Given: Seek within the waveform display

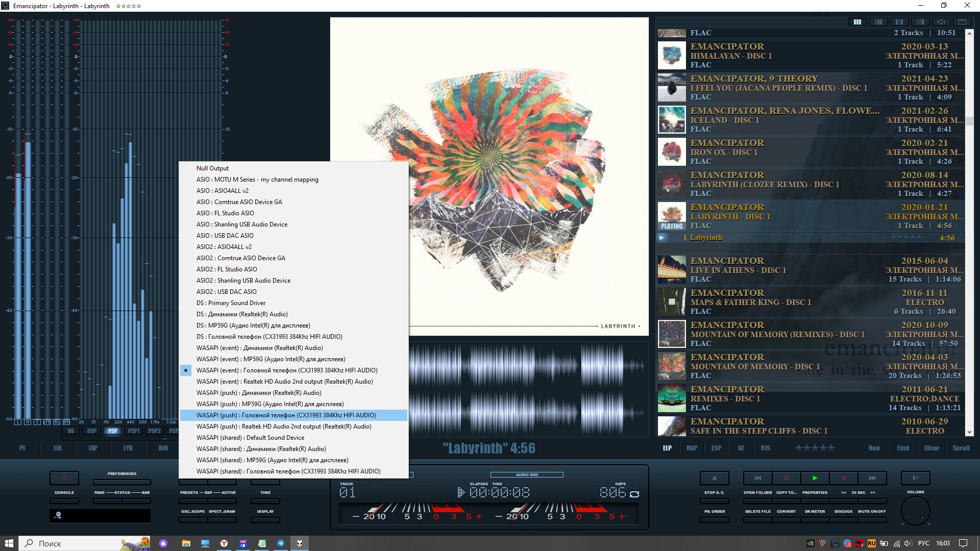Looking at the screenshot, I should [529, 388].
